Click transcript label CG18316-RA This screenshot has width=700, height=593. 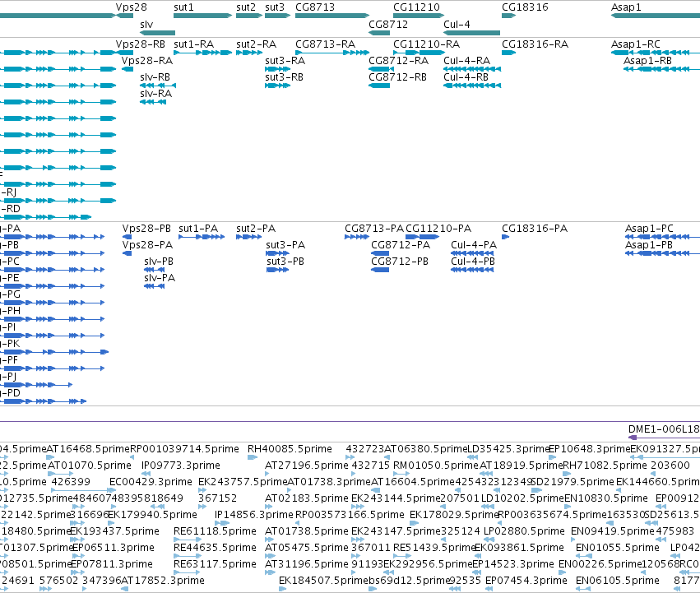click(535, 44)
